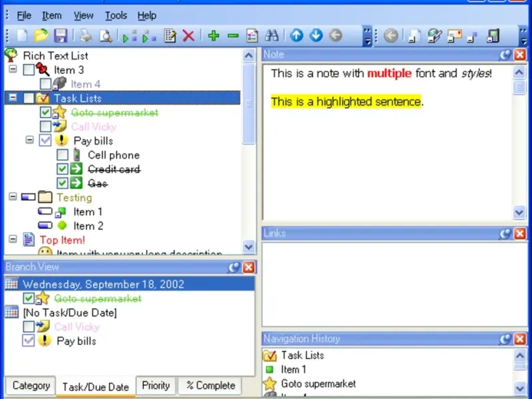Click the tree icon next to Rich Text List
This screenshot has height=399, width=532.
[11, 55]
